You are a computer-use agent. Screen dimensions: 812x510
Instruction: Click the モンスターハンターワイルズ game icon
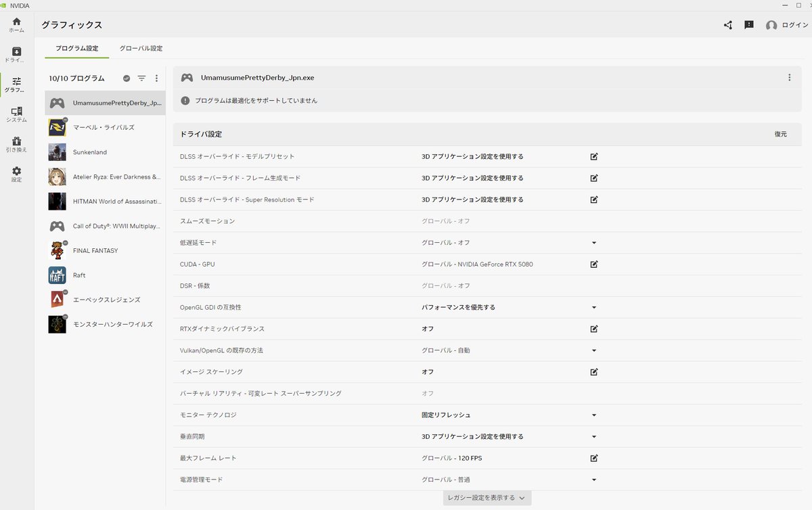coord(57,324)
